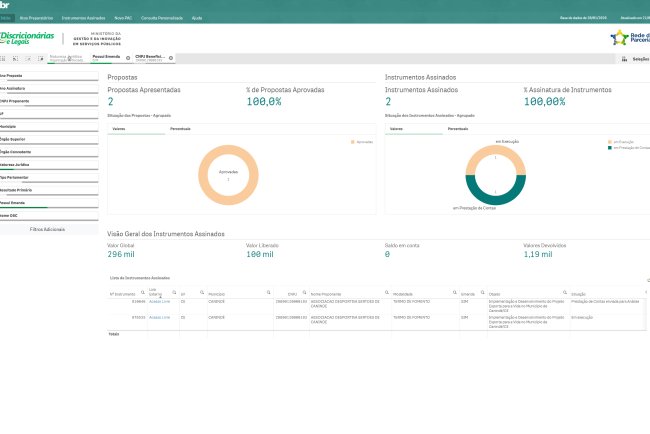
Task: Open the Smart search icon in selections toolbar
Action: pyautogui.click(x=3, y=59)
